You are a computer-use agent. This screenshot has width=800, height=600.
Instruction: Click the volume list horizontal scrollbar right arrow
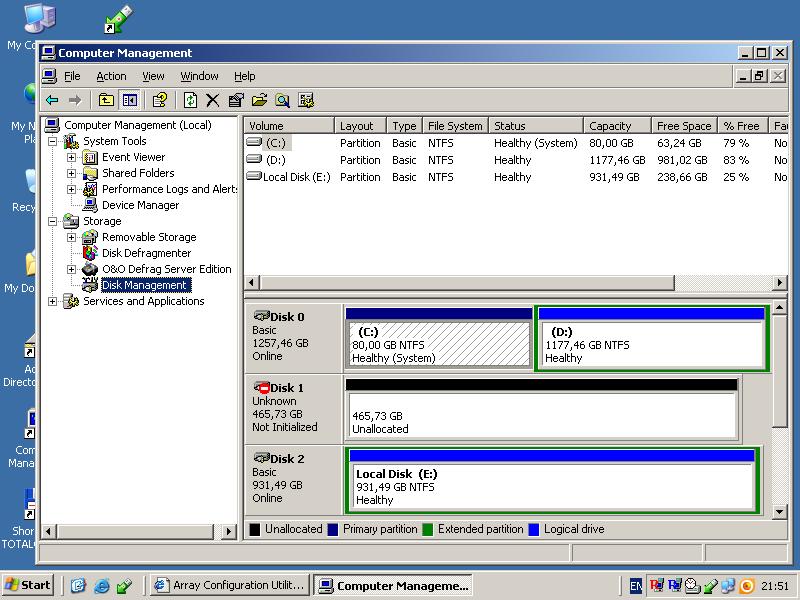pos(779,282)
